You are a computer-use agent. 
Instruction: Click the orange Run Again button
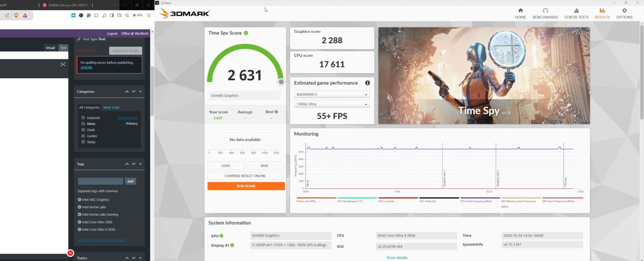[246, 186]
